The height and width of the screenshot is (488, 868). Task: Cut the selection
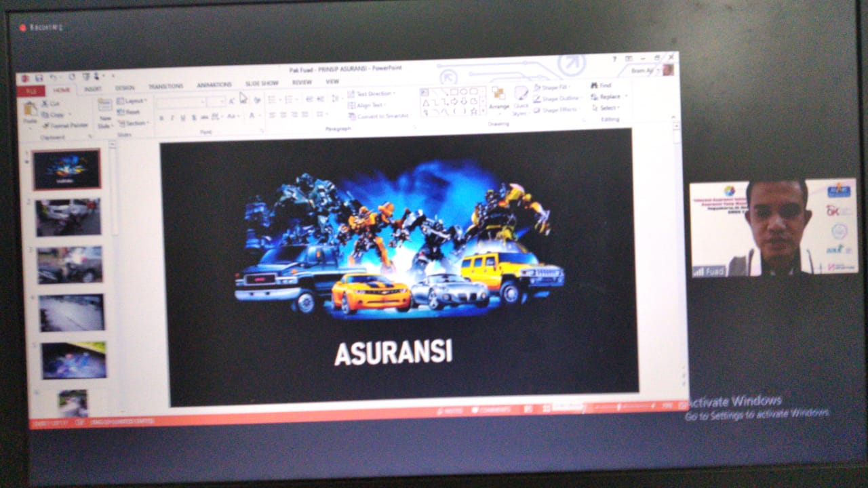pos(52,104)
